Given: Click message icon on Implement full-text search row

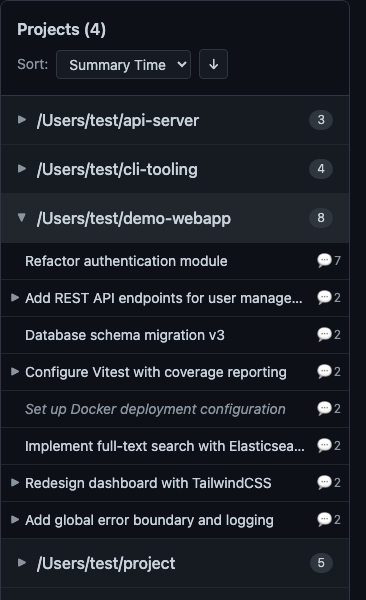Looking at the screenshot, I should (x=324, y=445).
